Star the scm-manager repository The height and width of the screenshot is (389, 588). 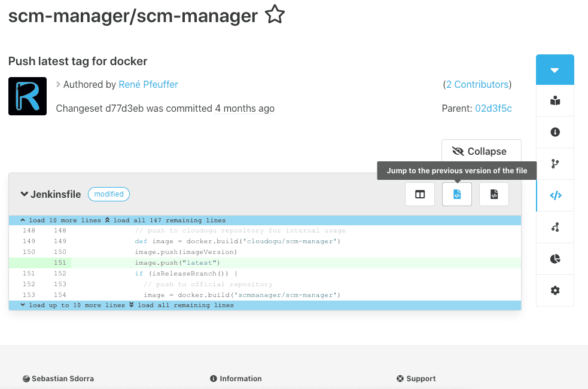[275, 16]
